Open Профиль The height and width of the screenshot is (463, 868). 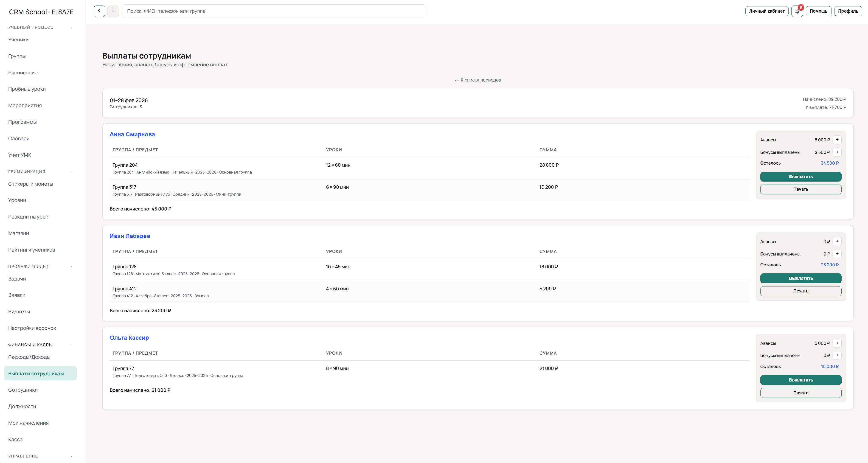point(848,11)
